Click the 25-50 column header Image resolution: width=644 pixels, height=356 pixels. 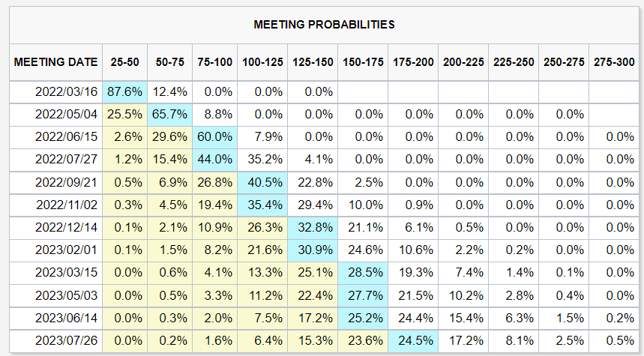point(125,61)
